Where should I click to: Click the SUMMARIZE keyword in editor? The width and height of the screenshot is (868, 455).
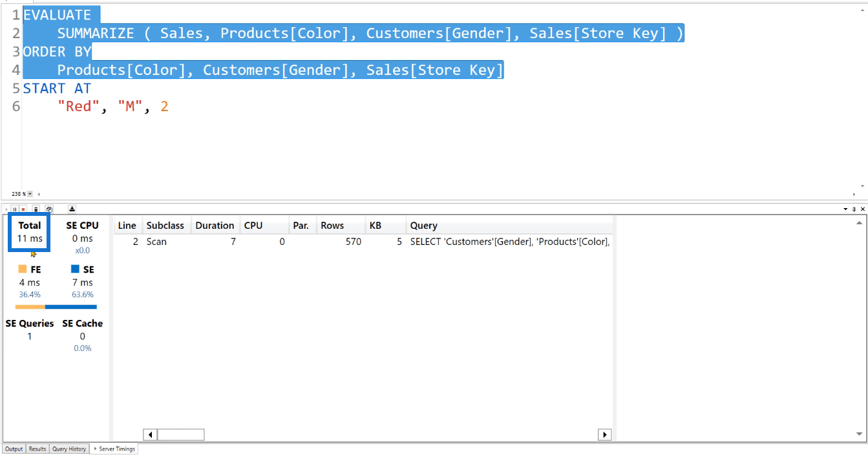96,34
